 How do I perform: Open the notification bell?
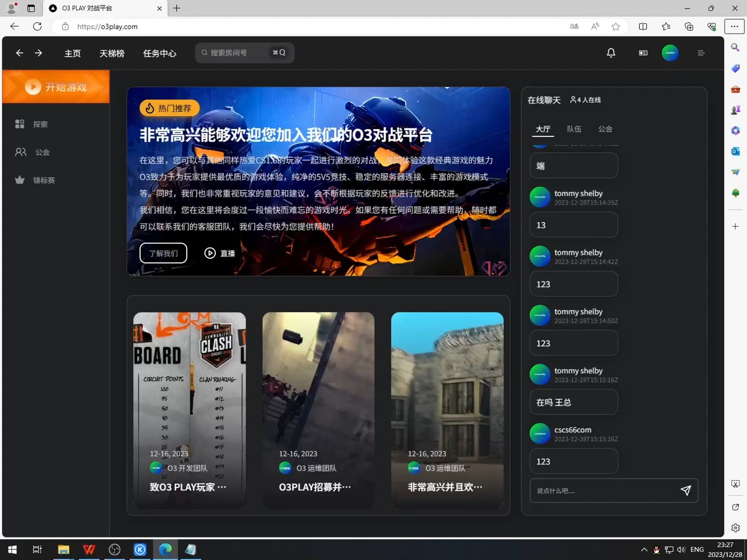[x=611, y=53]
